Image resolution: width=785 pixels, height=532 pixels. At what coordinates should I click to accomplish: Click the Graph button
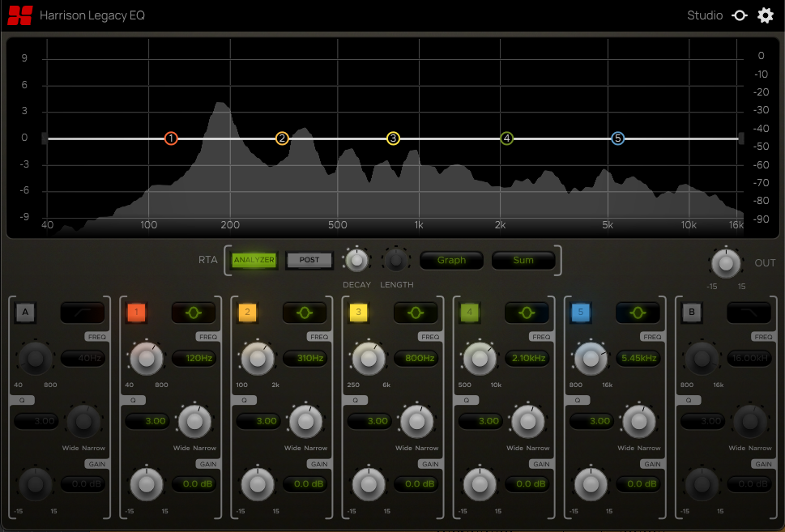[451, 260]
